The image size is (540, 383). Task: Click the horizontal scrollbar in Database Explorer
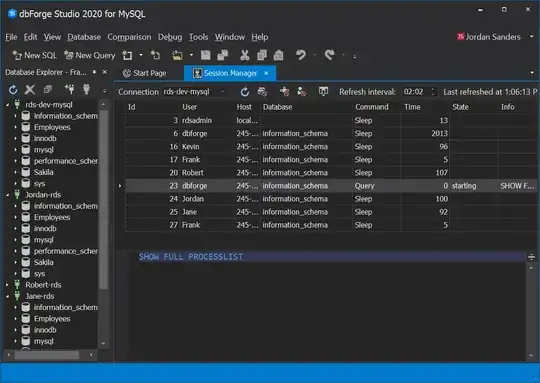pos(46,355)
